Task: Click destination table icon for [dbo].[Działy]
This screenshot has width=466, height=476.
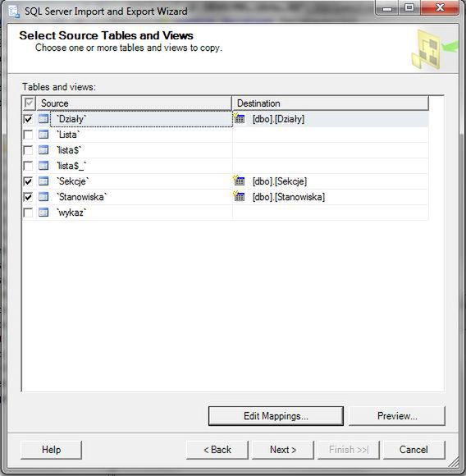Action: (x=239, y=118)
